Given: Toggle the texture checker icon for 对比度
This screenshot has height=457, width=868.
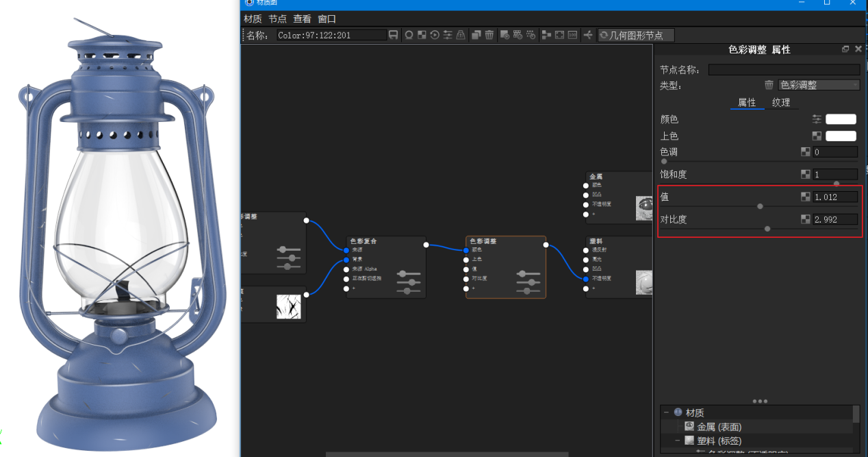Looking at the screenshot, I should coord(806,220).
